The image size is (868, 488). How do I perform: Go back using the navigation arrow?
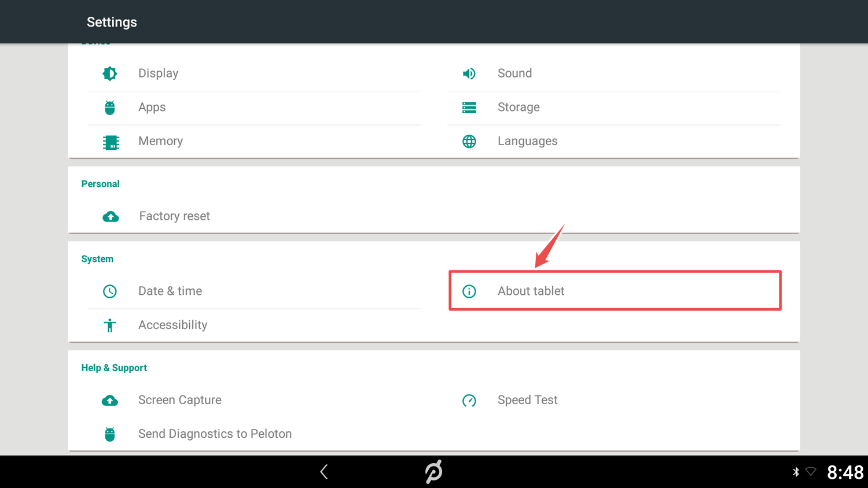click(324, 472)
